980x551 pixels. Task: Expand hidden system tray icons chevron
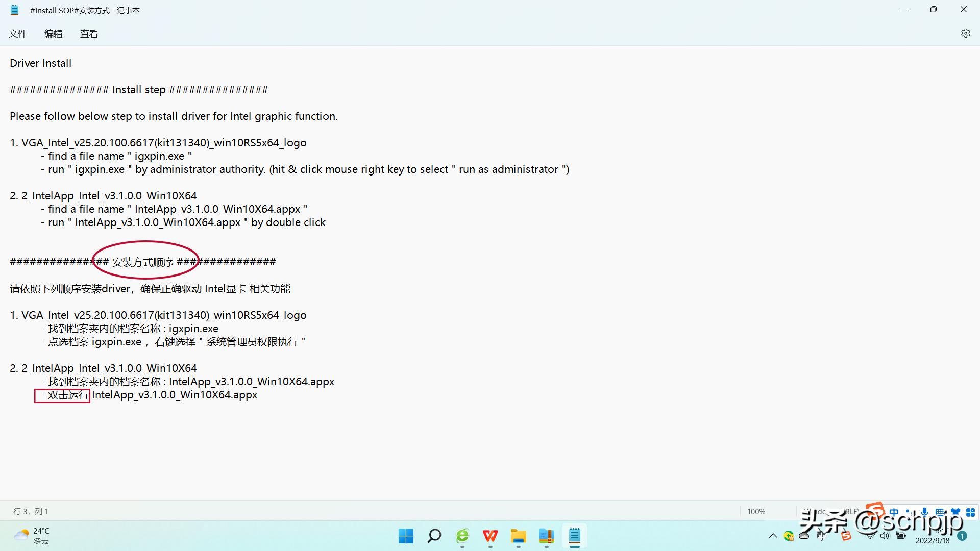[x=773, y=536]
